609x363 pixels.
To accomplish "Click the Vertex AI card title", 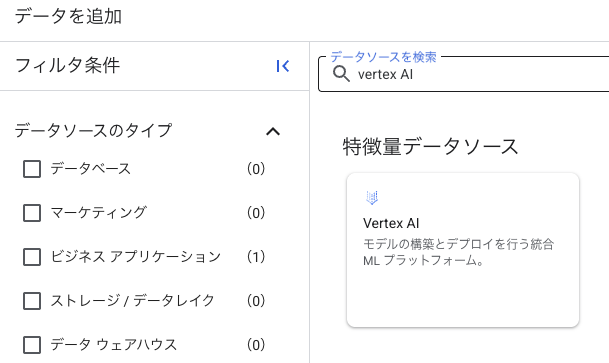I will tap(391, 223).
